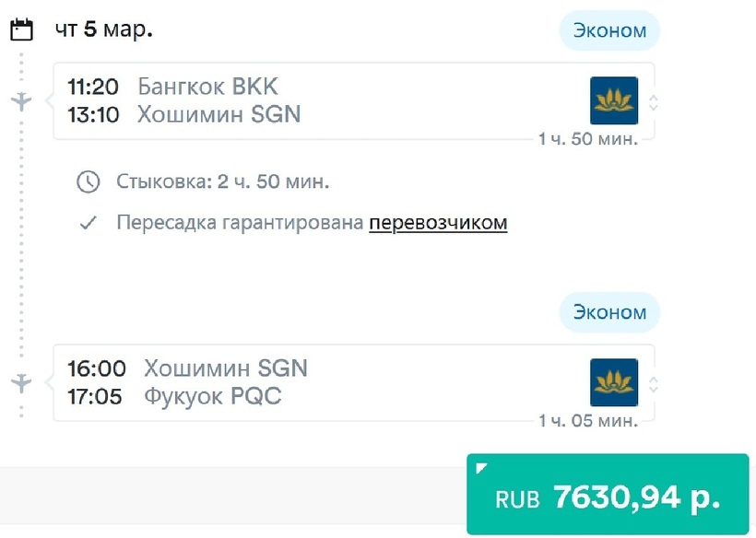Click the checkmark icon beside Пересадка гарантирована

[x=88, y=223]
